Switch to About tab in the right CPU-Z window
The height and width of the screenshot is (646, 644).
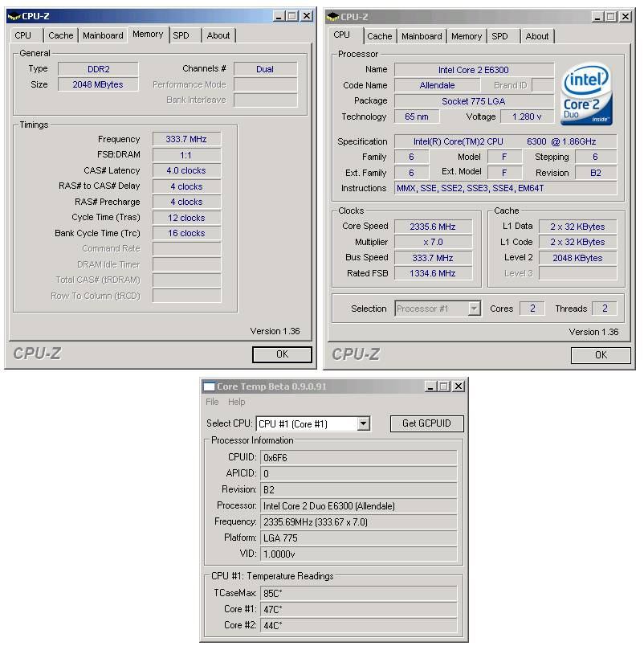[x=537, y=36]
